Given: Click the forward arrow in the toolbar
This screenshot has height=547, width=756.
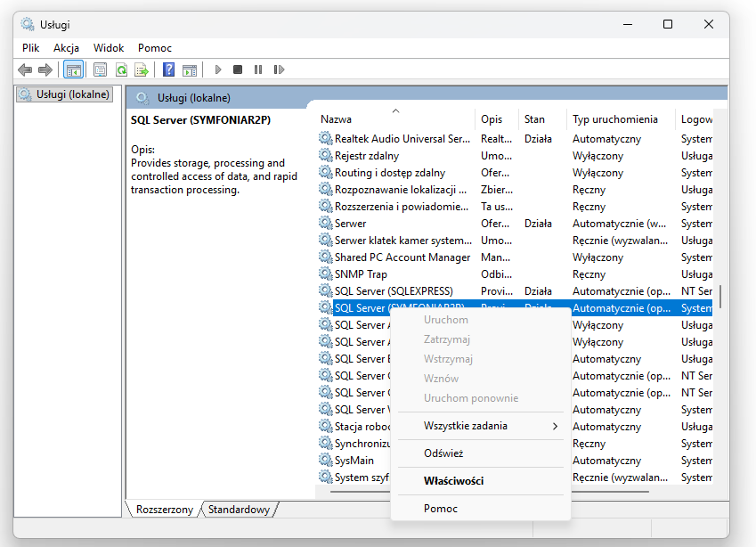Looking at the screenshot, I should coord(45,70).
